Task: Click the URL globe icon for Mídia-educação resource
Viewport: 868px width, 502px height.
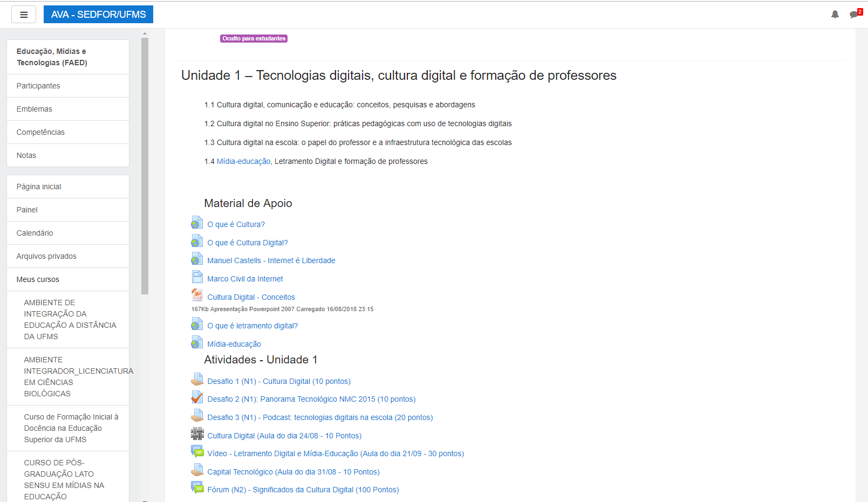Action: (197, 342)
